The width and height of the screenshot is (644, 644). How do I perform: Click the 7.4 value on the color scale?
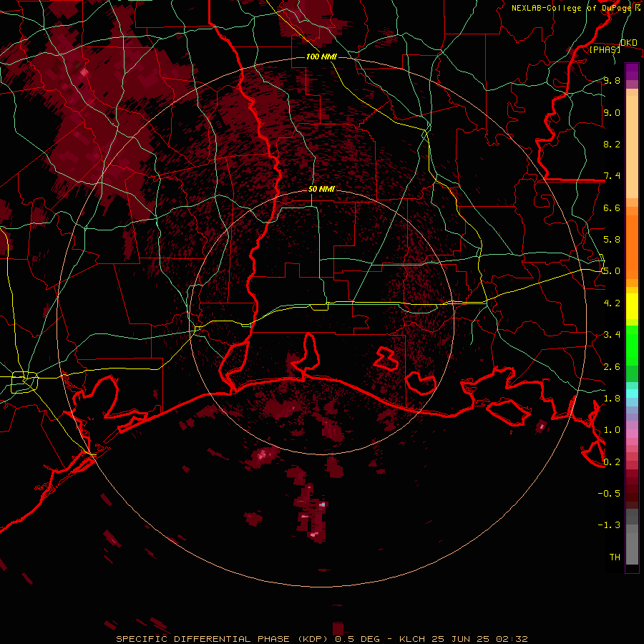(x=612, y=176)
